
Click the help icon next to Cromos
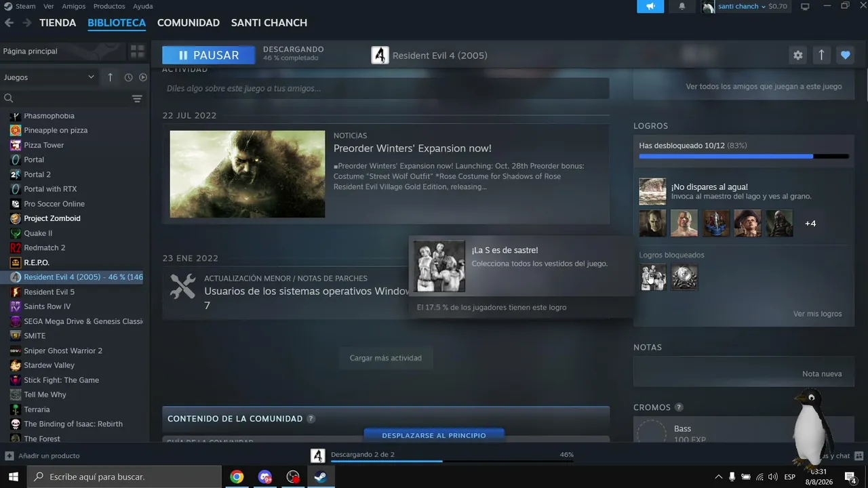pyautogui.click(x=679, y=407)
